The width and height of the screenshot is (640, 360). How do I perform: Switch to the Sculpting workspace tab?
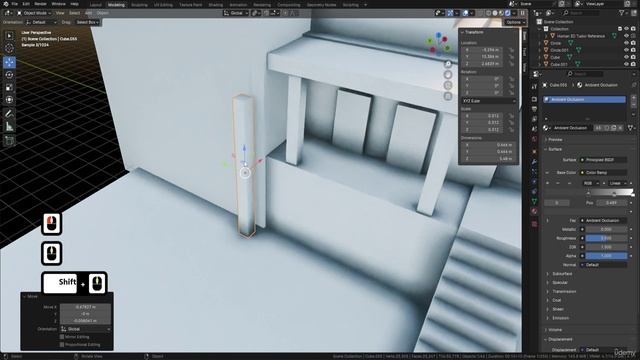point(139,5)
